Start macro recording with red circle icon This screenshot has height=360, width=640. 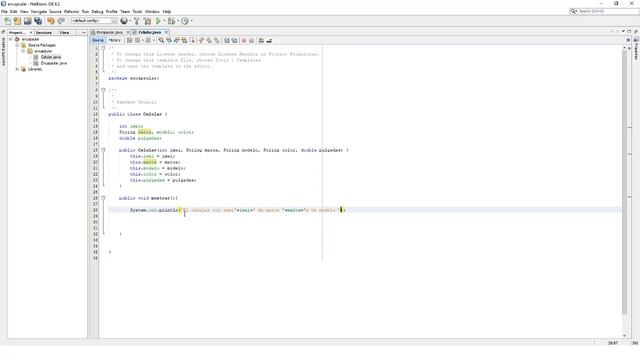point(244,40)
